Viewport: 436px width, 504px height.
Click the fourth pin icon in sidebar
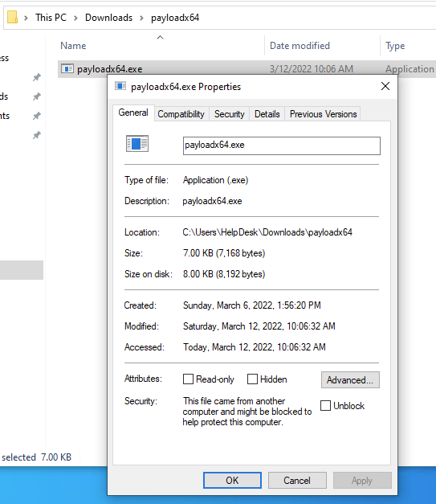[37, 135]
